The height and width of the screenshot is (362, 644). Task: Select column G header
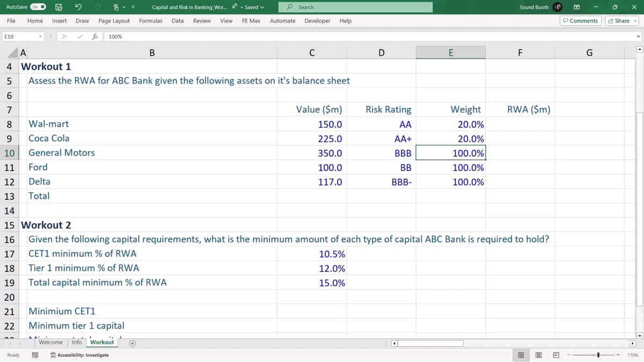pyautogui.click(x=589, y=53)
